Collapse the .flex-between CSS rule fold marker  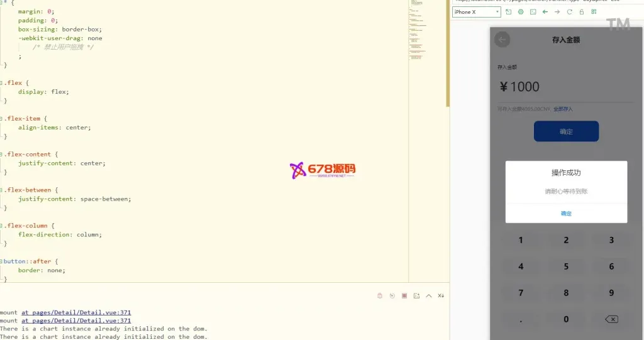(x=2, y=190)
